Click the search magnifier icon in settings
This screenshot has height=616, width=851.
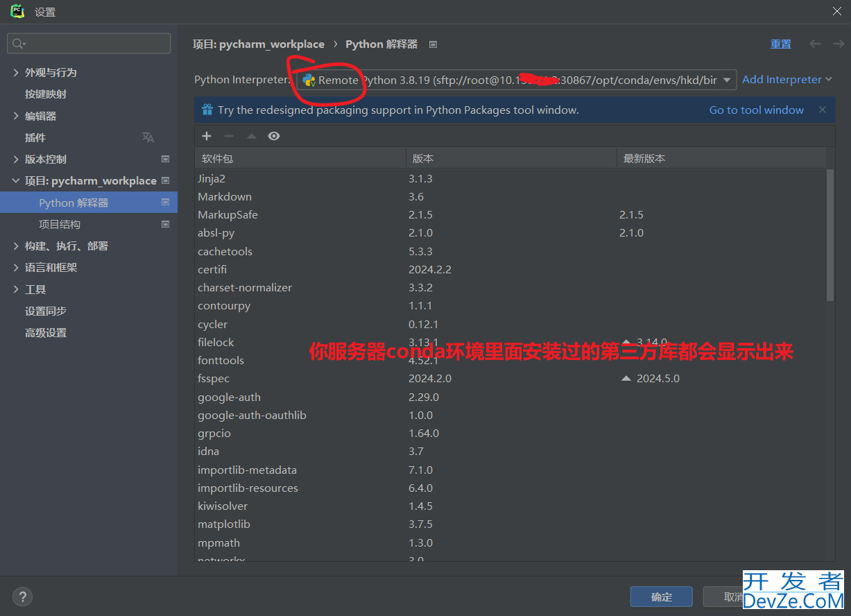[19, 44]
